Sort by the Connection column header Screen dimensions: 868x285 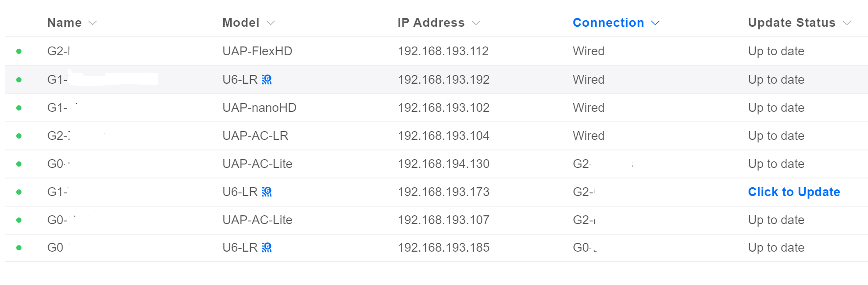(608, 23)
